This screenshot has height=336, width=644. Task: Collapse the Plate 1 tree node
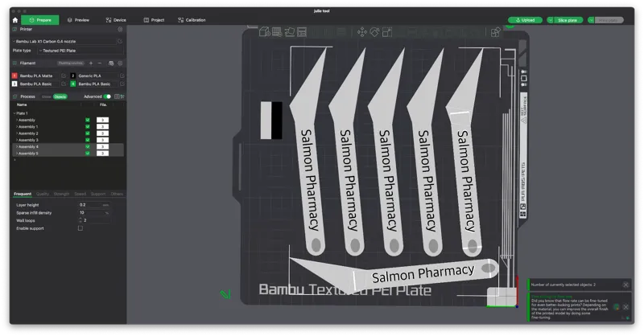14,113
